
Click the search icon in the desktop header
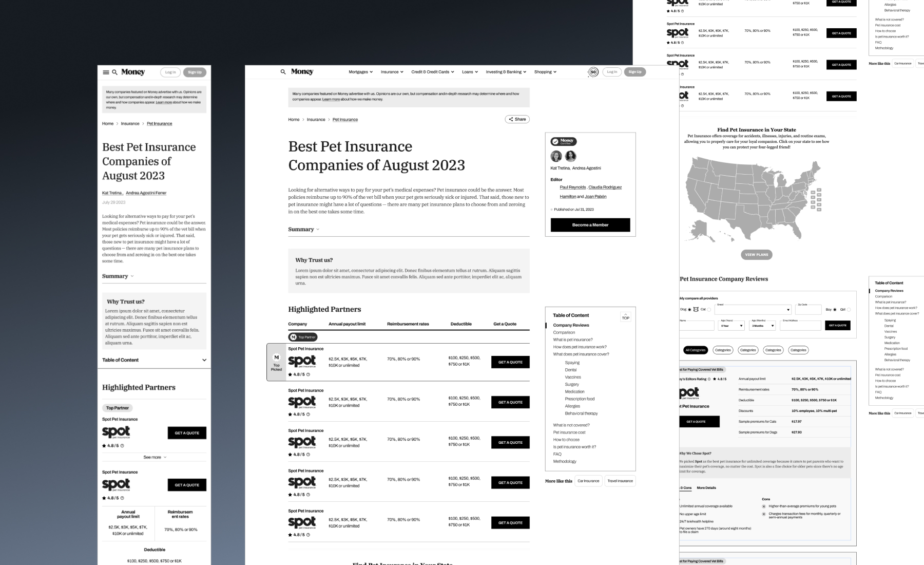point(283,72)
